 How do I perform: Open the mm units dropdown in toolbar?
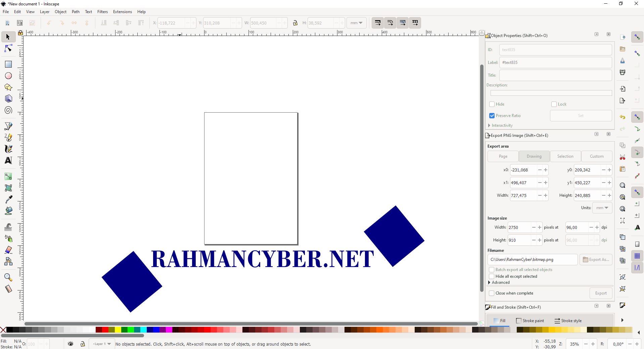point(356,23)
